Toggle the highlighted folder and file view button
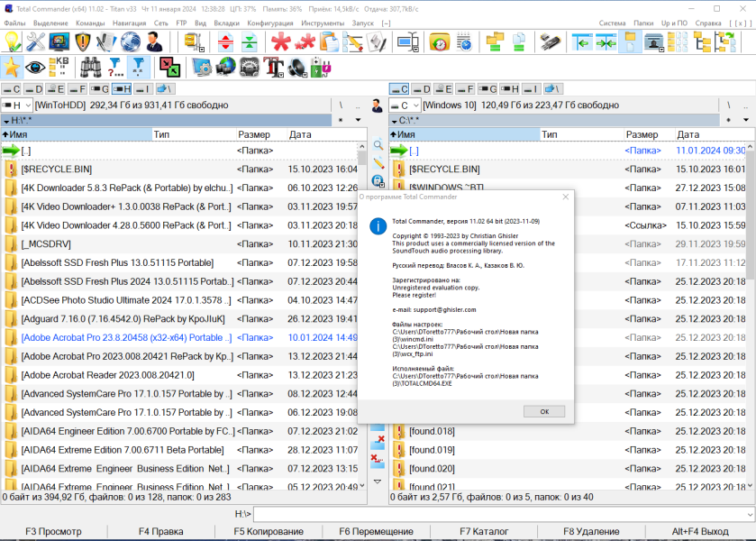 click(630, 42)
